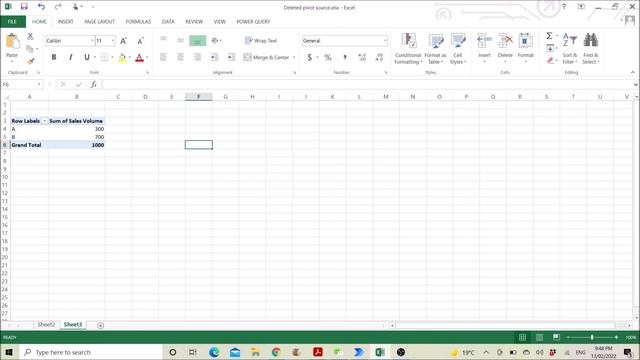The width and height of the screenshot is (640, 360).
Task: Open borders dropdown
Action: pos(112,58)
